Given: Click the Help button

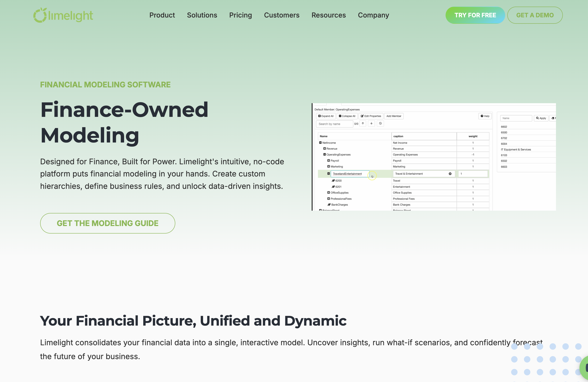Looking at the screenshot, I should click(485, 116).
